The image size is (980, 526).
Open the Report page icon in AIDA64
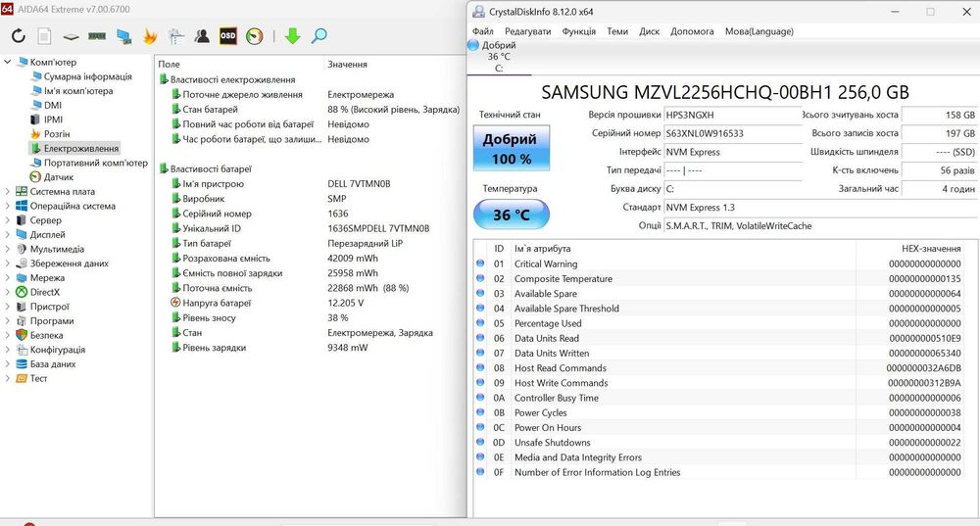[44, 36]
